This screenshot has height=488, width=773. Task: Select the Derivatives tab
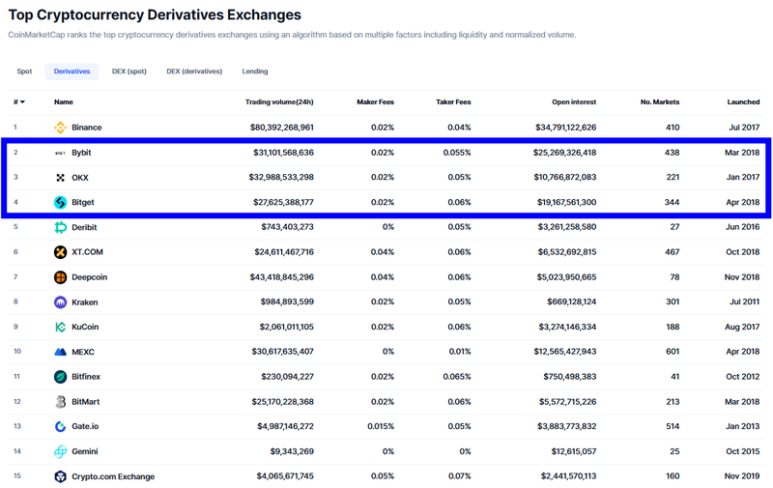click(x=72, y=71)
